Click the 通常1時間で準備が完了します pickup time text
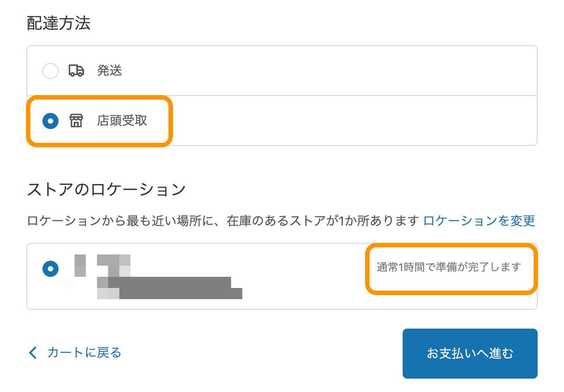564x392 pixels. click(448, 268)
